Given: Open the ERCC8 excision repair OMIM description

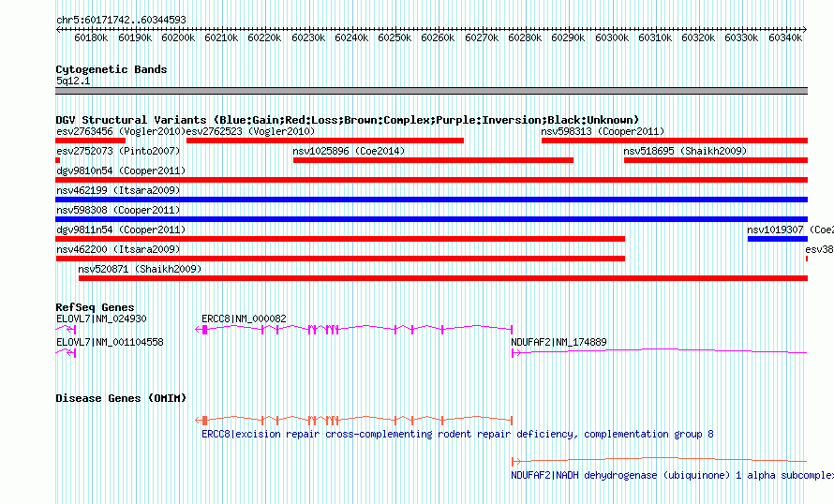Looking at the screenshot, I should pos(457,435).
